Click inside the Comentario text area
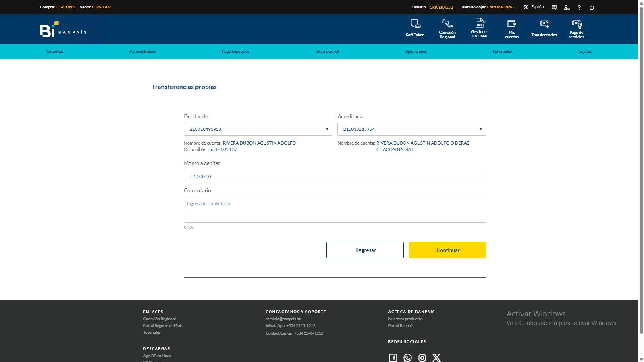Screen dimensions: 644x362 (335, 210)
